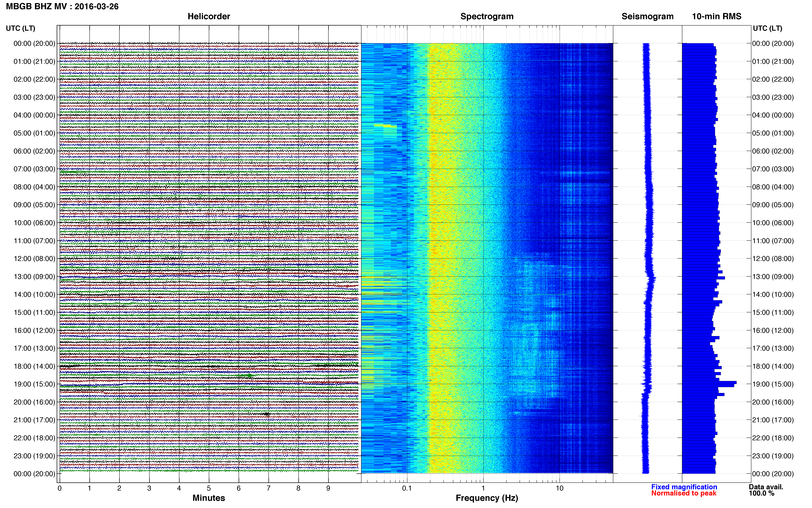Click minute tick label 3
812x508 pixels.
149,488
